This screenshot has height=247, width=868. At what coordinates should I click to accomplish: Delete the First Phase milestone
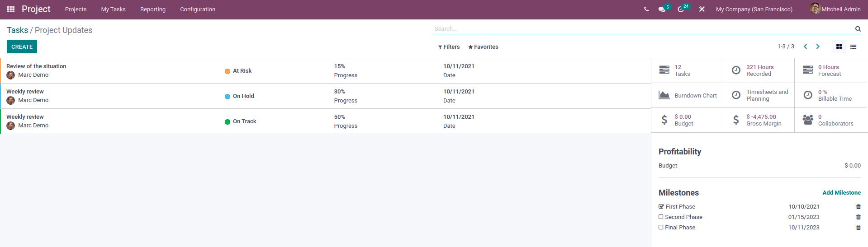pos(858,207)
